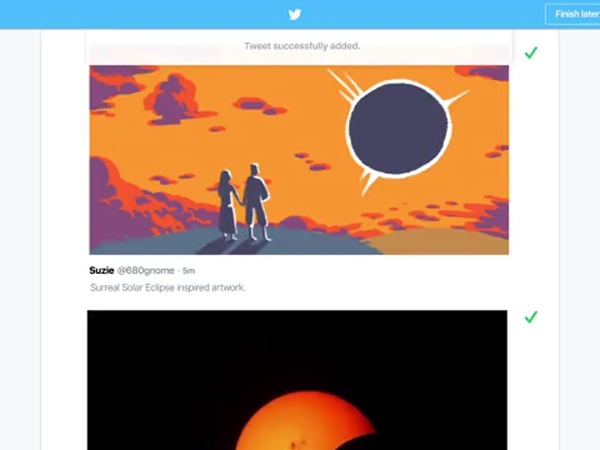The width and height of the screenshot is (600, 450).
Task: Click the Finish later button
Action: 573,15
